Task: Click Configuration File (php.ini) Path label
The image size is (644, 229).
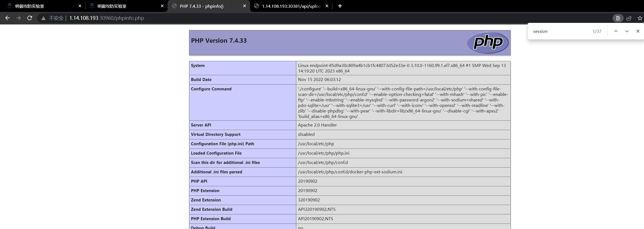Action: [222, 144]
